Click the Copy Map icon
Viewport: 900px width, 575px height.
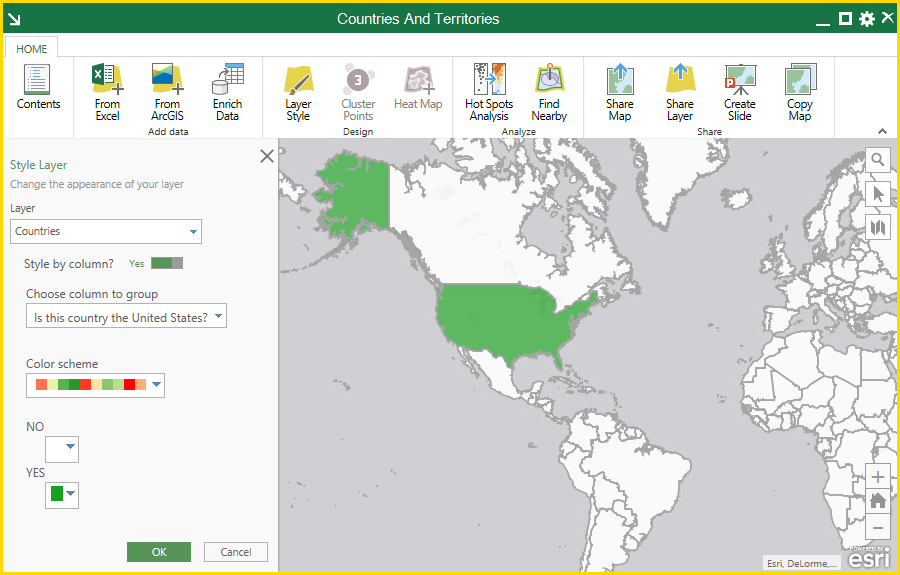(x=800, y=79)
